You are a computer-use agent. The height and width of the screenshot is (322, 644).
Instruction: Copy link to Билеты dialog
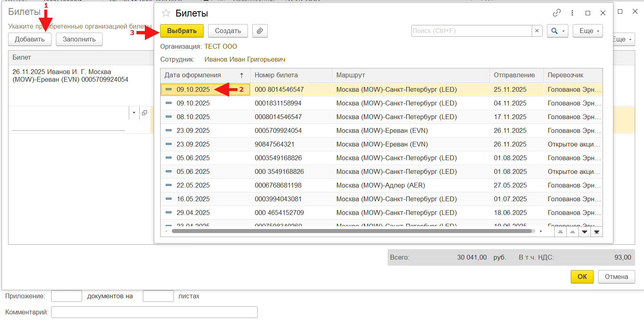pyautogui.click(x=557, y=13)
